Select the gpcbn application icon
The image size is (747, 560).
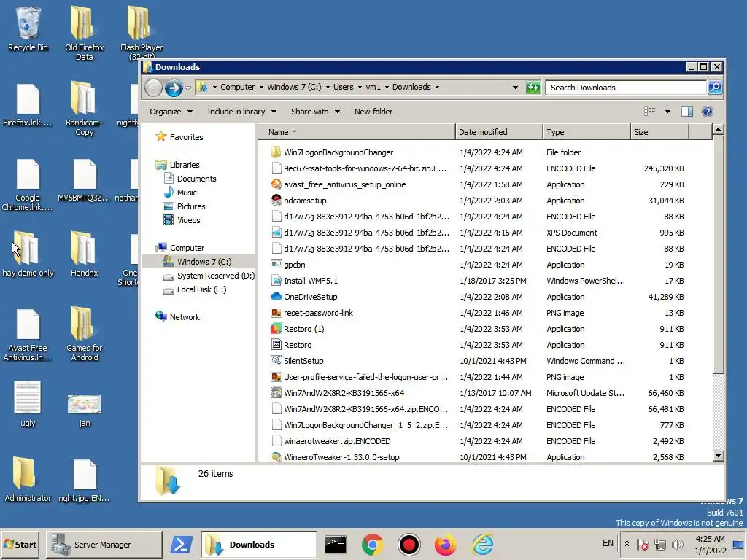(276, 265)
